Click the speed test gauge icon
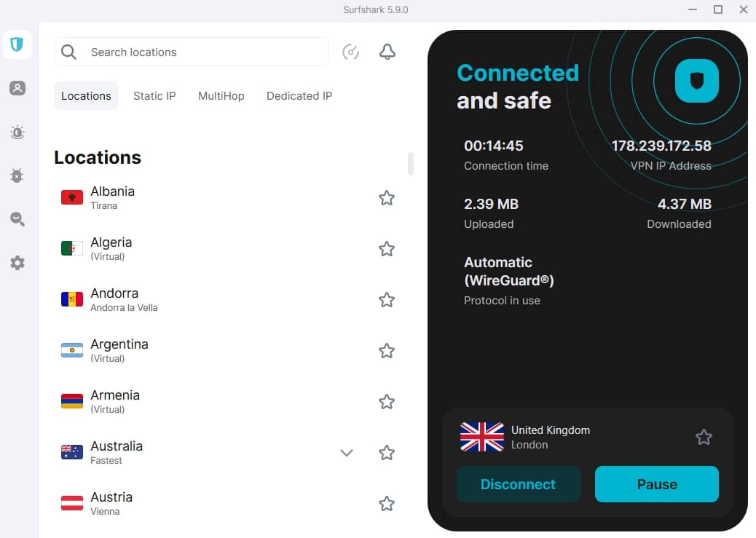 [x=350, y=52]
